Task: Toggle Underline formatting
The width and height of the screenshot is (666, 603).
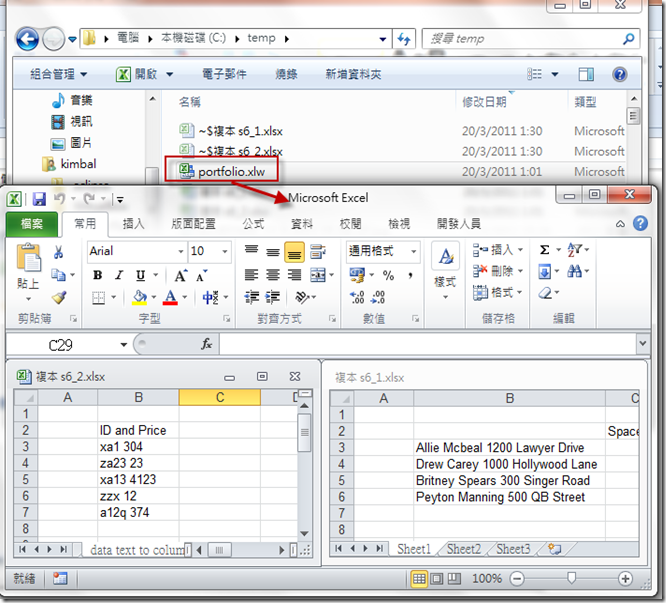Action: point(141,275)
